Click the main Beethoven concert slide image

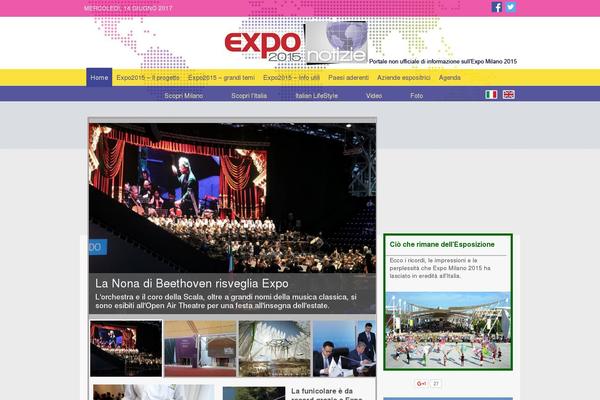(232, 198)
